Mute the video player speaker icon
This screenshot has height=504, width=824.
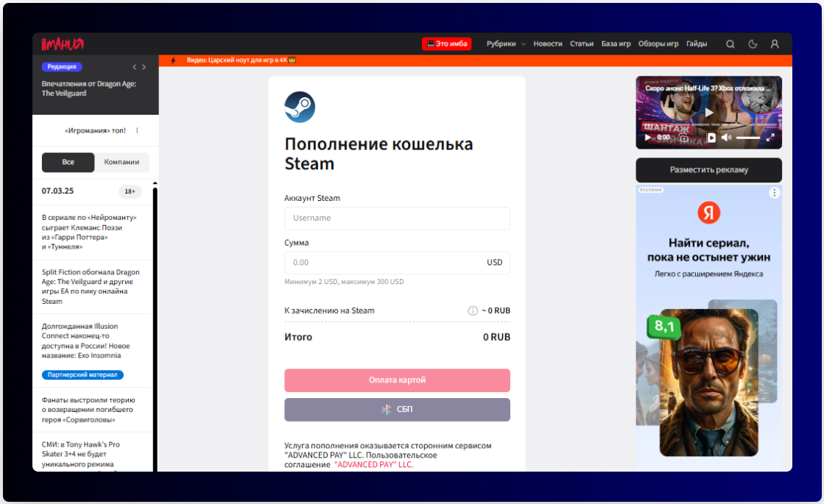[725, 138]
